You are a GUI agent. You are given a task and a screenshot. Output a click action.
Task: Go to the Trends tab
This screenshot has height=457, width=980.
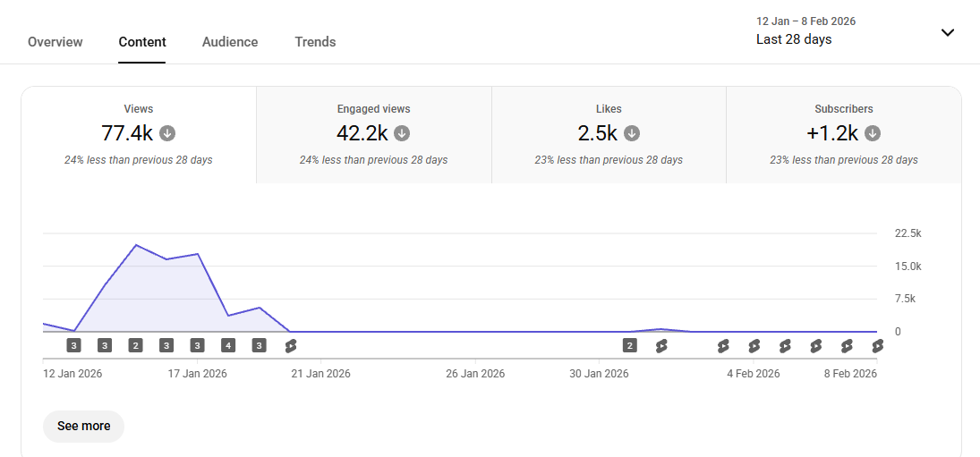[315, 42]
